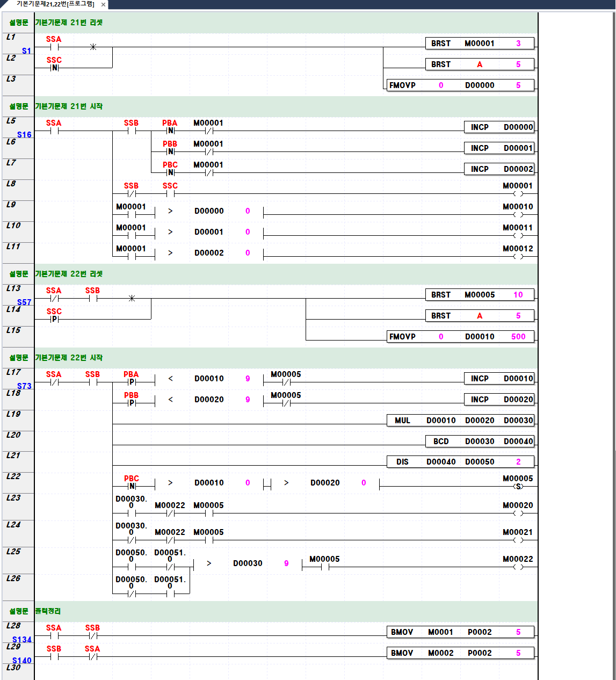The width and height of the screenshot is (616, 680).
Task: Select the BCD D00030 D00040 instruction
Action: coord(480,442)
